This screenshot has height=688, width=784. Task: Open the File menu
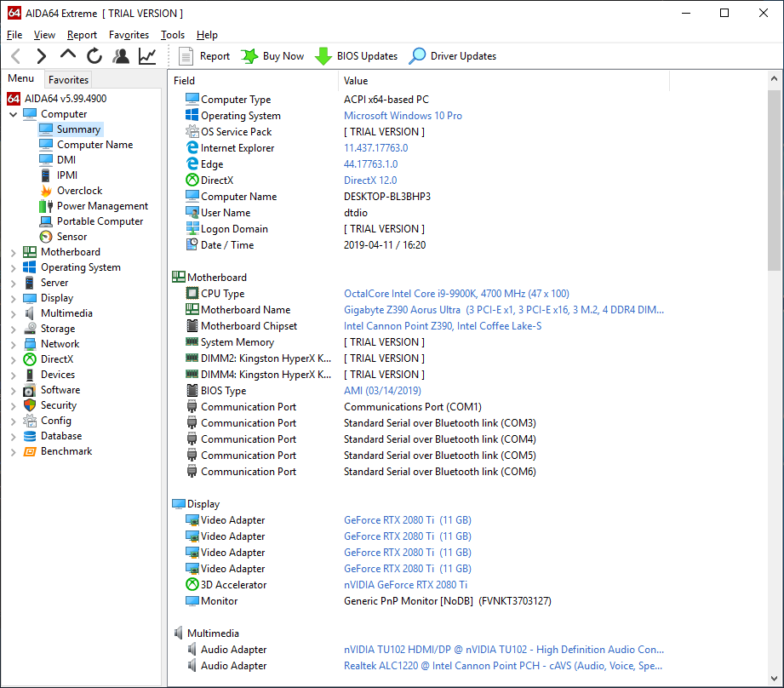[14, 35]
